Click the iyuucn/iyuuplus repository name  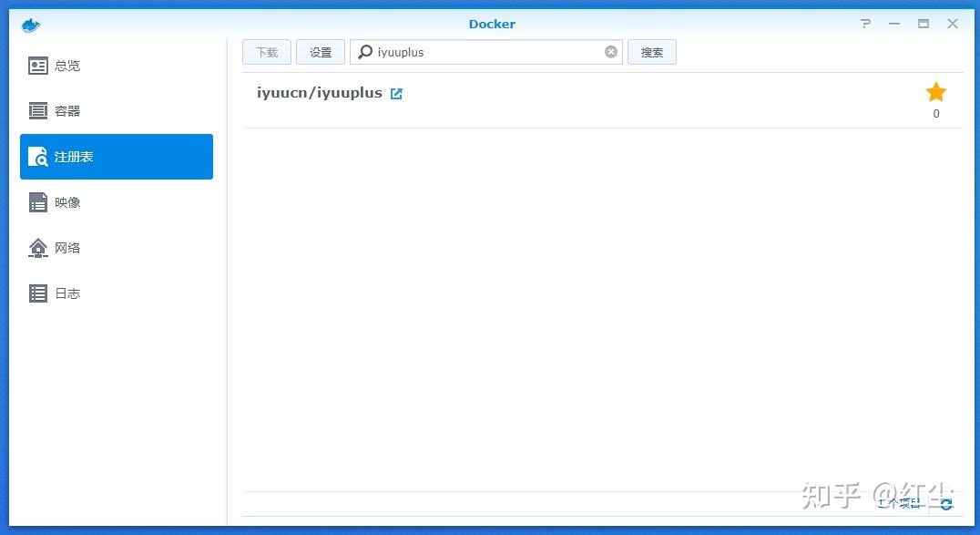321,92
